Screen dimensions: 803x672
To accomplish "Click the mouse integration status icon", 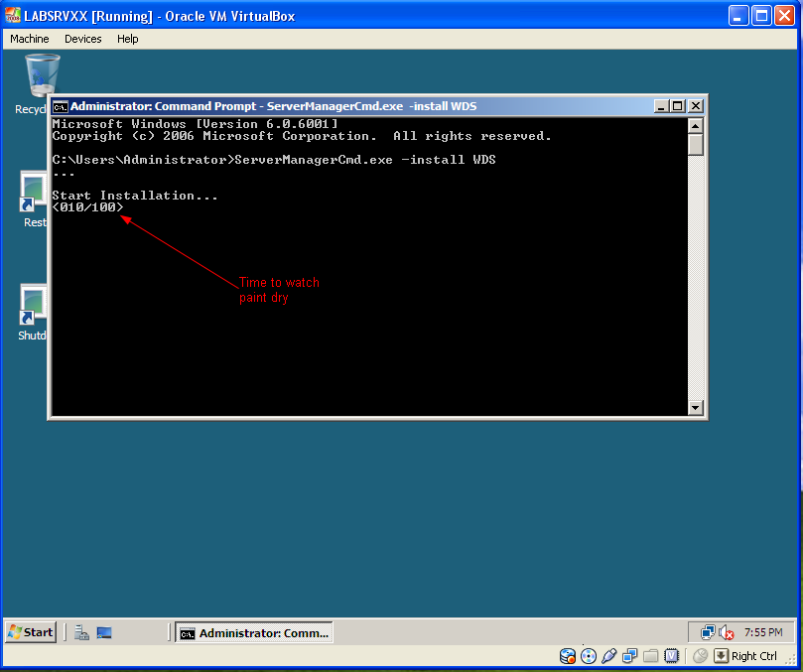I will 700,656.
